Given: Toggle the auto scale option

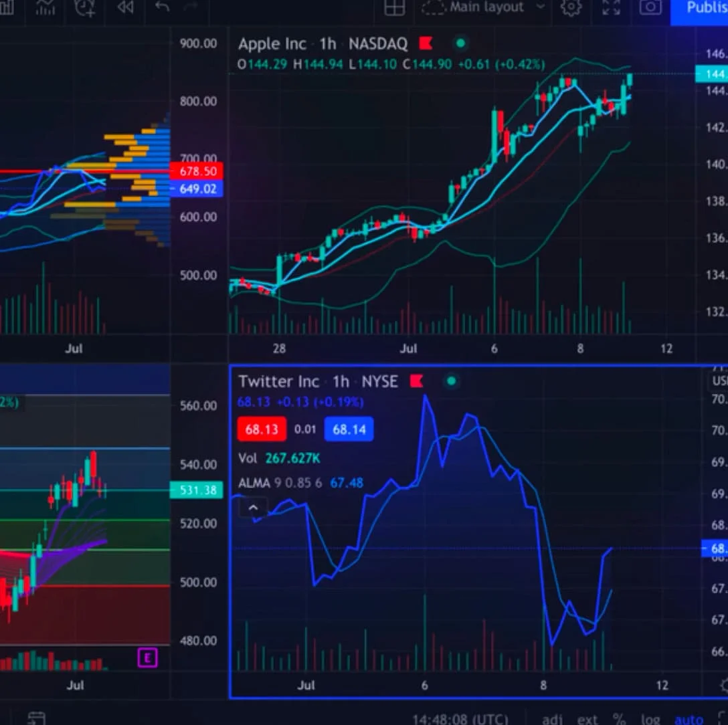Looking at the screenshot, I should pyautogui.click(x=689, y=719).
